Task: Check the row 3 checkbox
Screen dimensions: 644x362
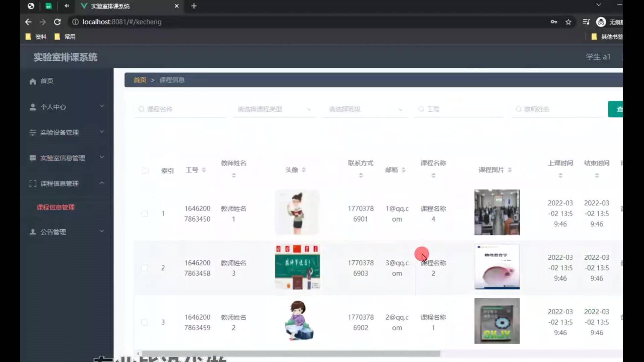Action: point(145,322)
